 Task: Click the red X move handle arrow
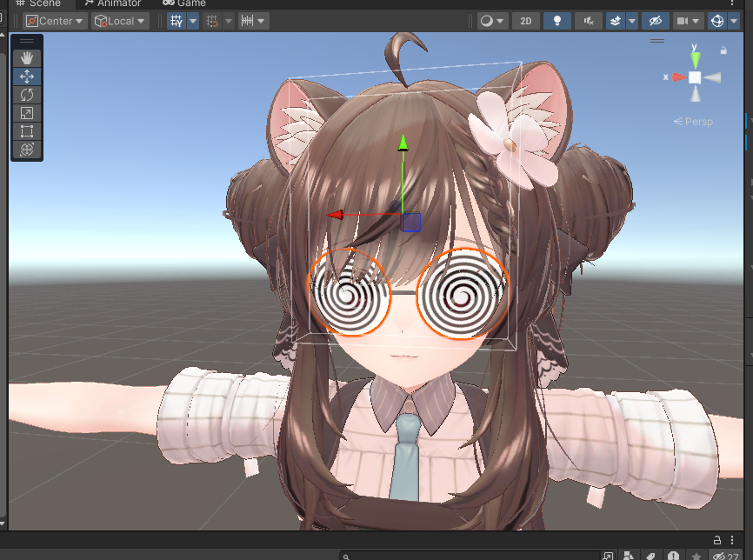click(x=336, y=215)
